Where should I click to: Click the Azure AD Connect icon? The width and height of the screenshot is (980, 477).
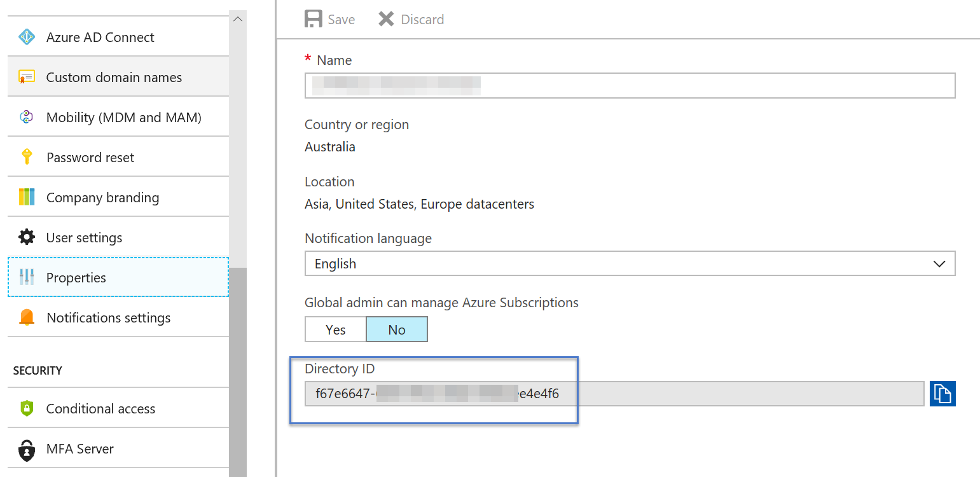27,37
